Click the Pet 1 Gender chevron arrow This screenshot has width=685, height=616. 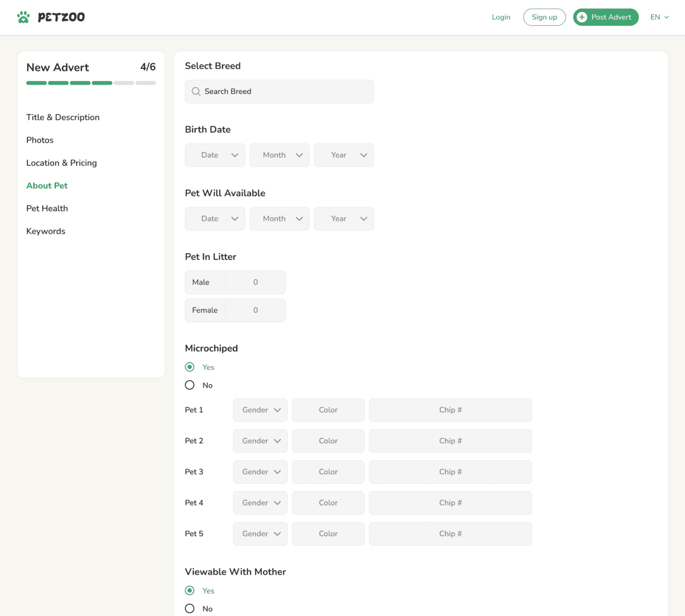(277, 410)
